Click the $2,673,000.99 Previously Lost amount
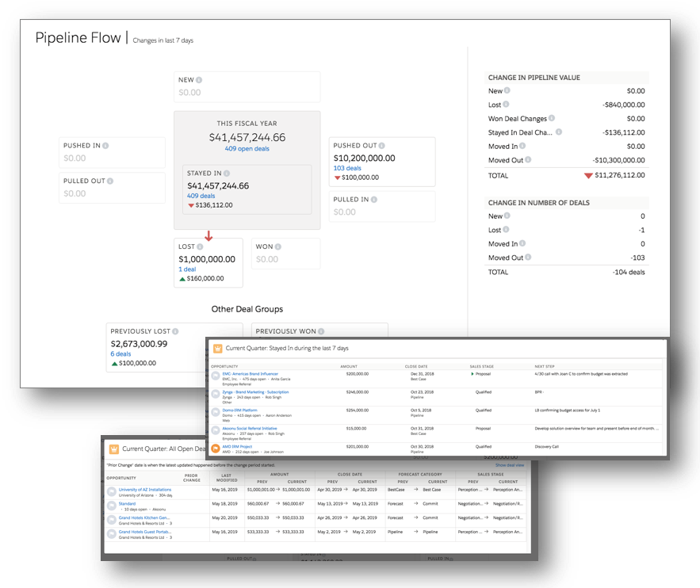Screen dimensions: 700x588 click(x=139, y=344)
